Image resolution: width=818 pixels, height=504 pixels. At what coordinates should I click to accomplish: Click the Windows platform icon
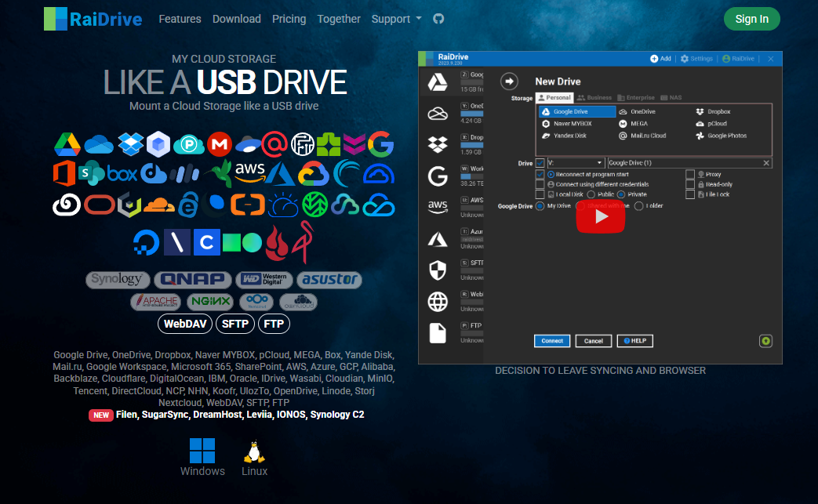tap(202, 451)
